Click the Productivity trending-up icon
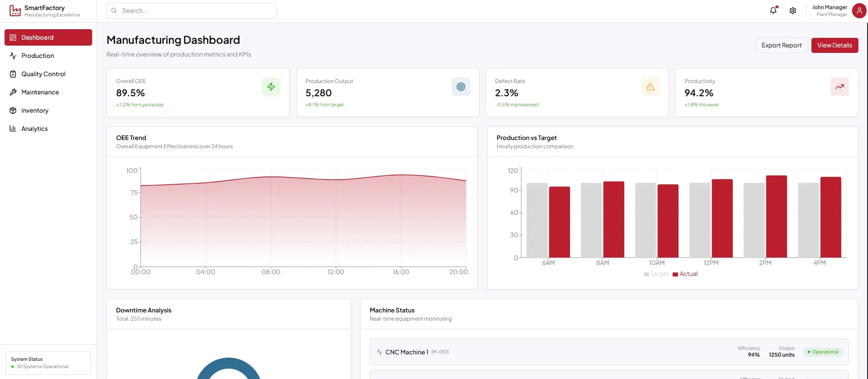 (x=839, y=87)
